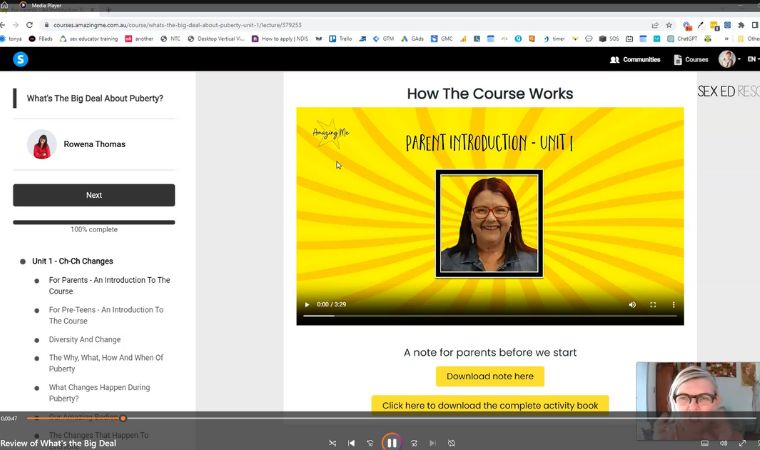Pause the Media Player playback
This screenshot has height=450, width=760.
[x=392, y=442]
